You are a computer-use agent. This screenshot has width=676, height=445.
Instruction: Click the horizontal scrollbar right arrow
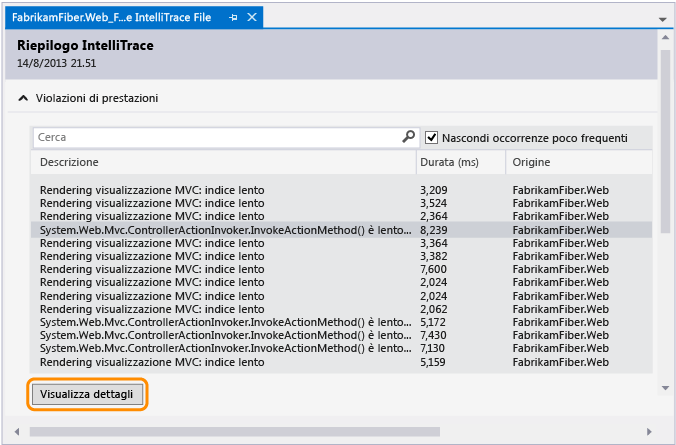tap(649, 432)
